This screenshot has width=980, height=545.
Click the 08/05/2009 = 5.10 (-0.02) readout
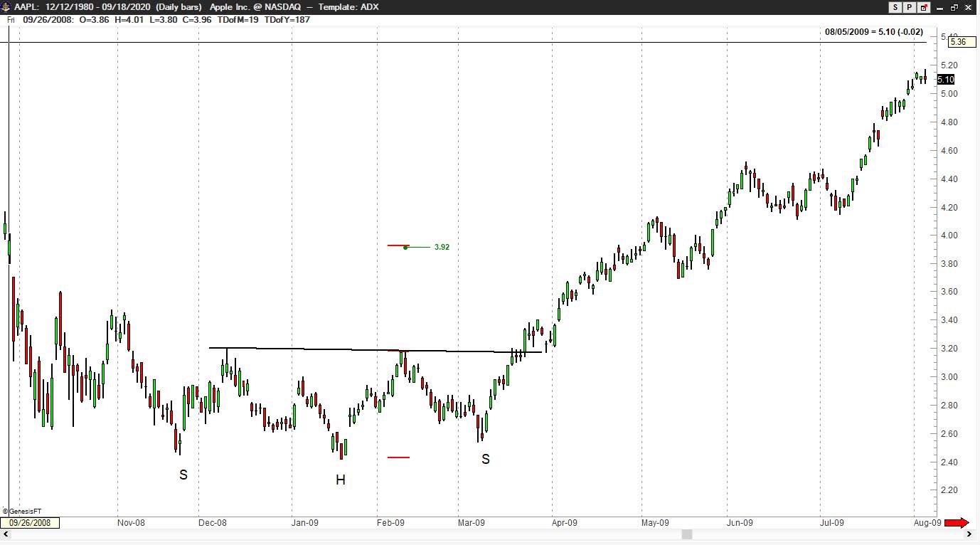874,32
